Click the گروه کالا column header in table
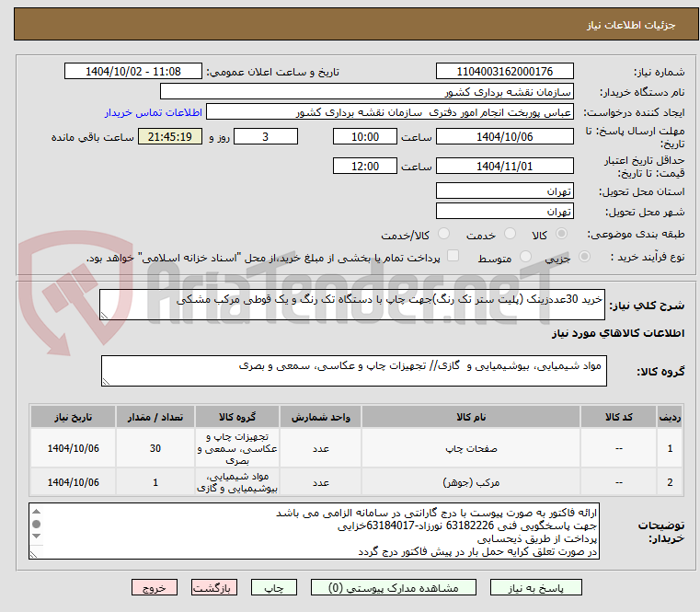The width and height of the screenshot is (700, 612). pos(237,417)
